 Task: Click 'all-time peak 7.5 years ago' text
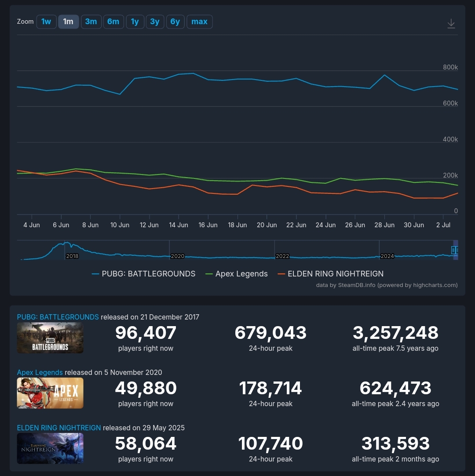click(395, 348)
